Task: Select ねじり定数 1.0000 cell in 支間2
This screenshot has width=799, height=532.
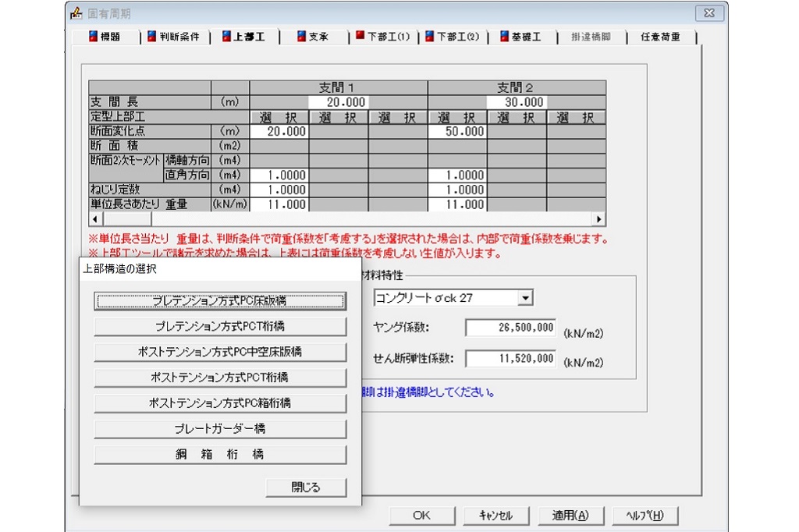Action: click(x=457, y=190)
